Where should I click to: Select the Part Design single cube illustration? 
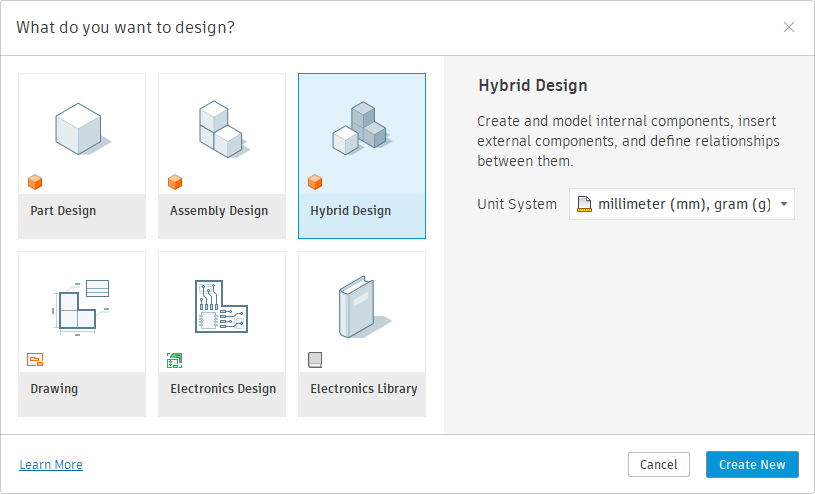(x=81, y=128)
